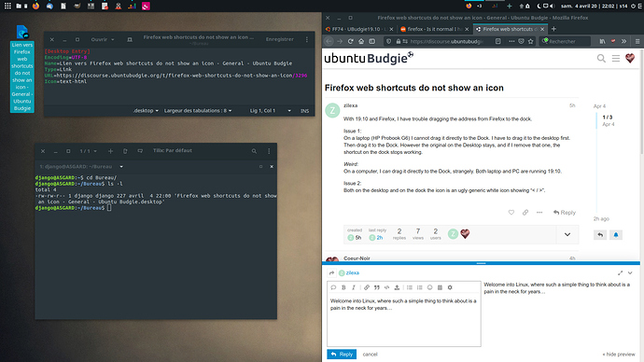Open the page actions three-dot menu
Viewport: 644px width, 362px height.
(511, 41)
